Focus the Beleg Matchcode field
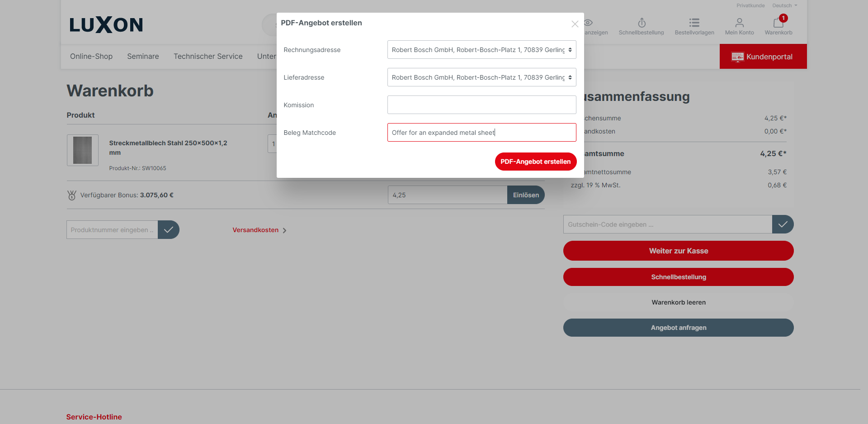 pyautogui.click(x=481, y=133)
